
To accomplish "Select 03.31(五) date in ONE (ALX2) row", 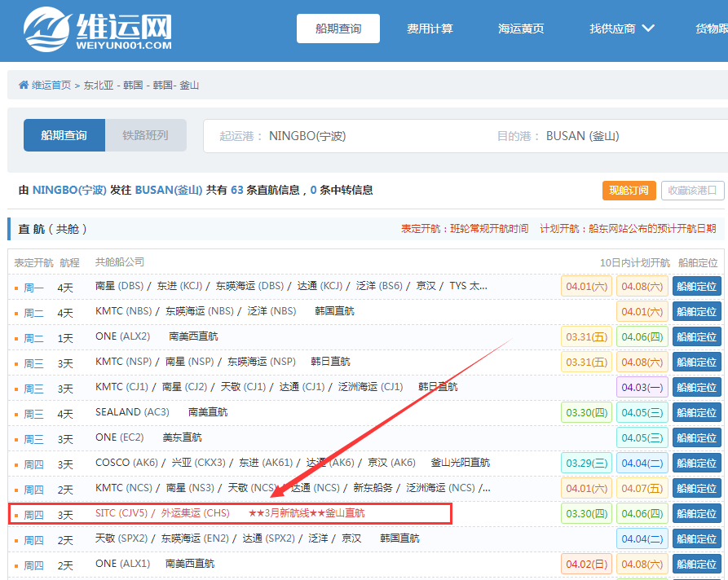I will [587, 337].
